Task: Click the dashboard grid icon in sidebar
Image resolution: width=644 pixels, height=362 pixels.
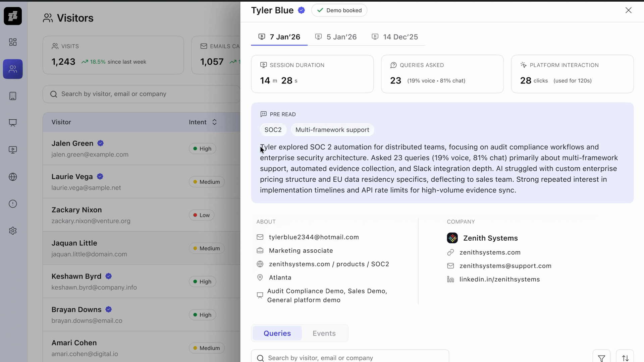Action: pos(13,42)
